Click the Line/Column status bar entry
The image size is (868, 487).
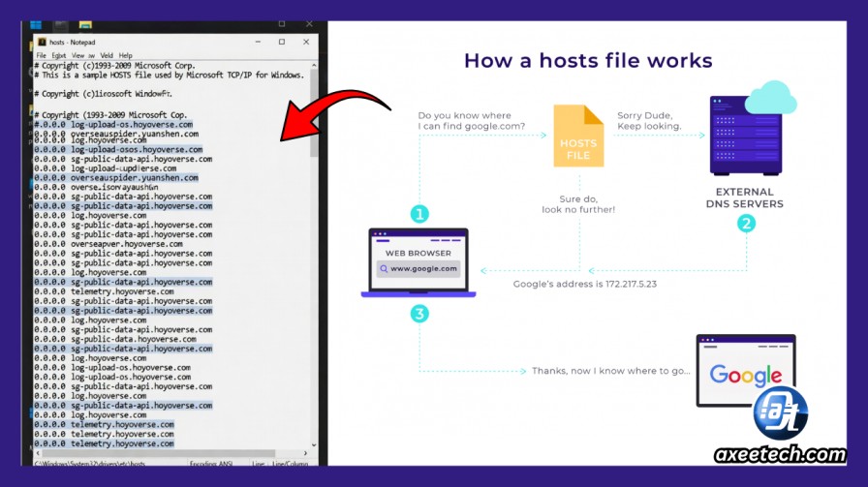pos(290,463)
